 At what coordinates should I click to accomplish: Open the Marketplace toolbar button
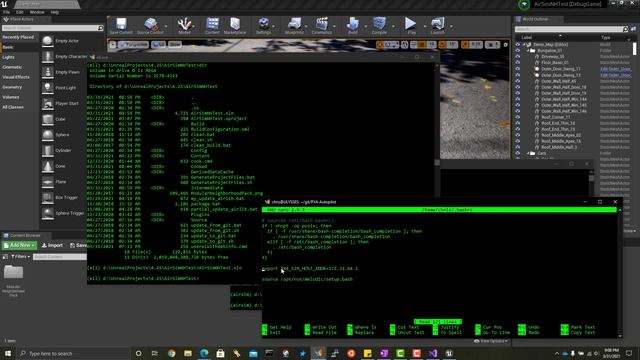pos(235,26)
